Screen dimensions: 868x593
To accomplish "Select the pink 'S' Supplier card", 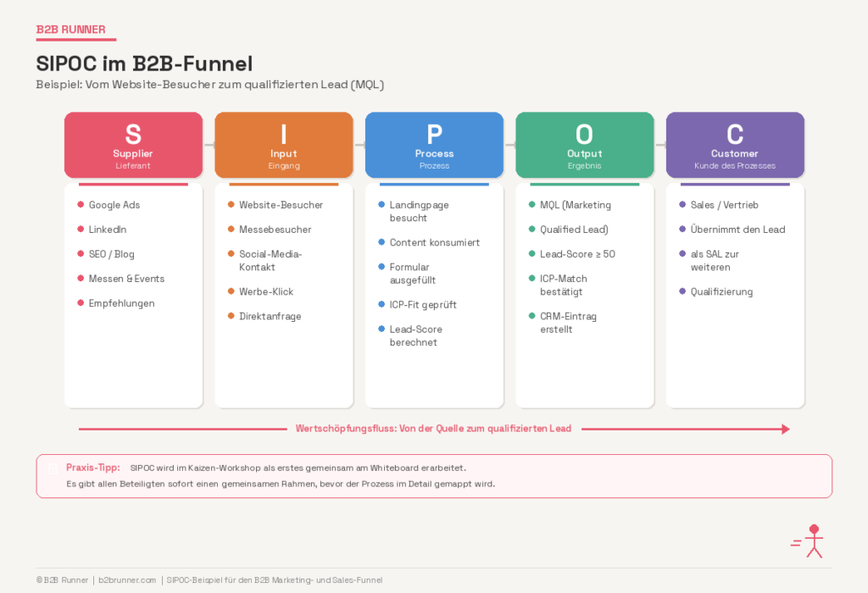I will pyautogui.click(x=133, y=144).
